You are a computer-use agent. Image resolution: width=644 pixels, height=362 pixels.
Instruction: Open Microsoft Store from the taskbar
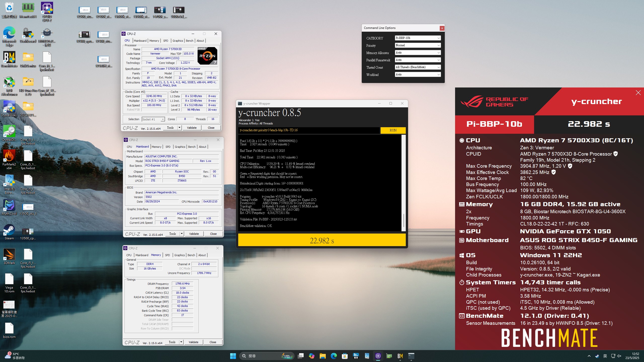pos(345,356)
